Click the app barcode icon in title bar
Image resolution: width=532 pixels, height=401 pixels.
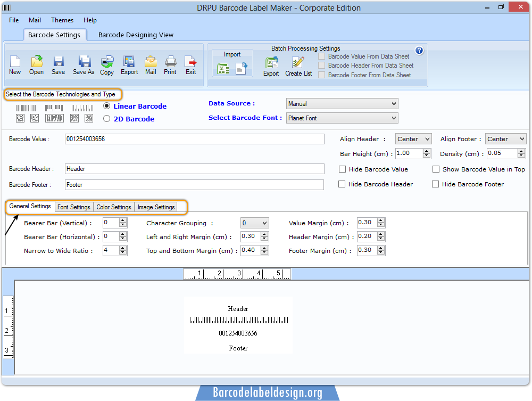(7, 7)
